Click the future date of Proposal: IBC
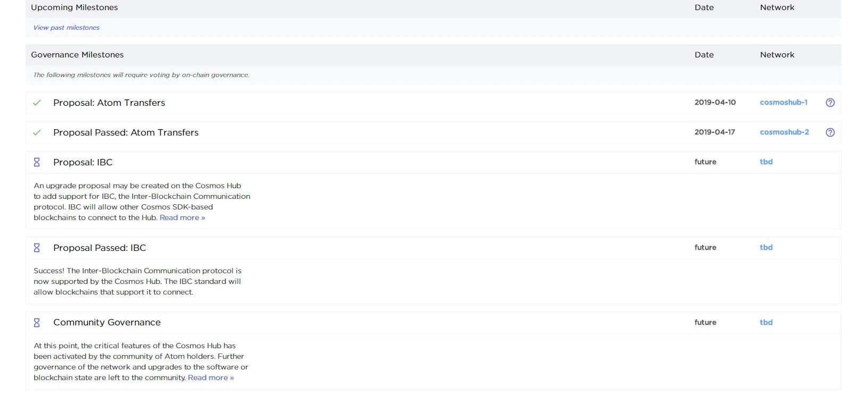The height and width of the screenshot is (395, 868). 705,162
